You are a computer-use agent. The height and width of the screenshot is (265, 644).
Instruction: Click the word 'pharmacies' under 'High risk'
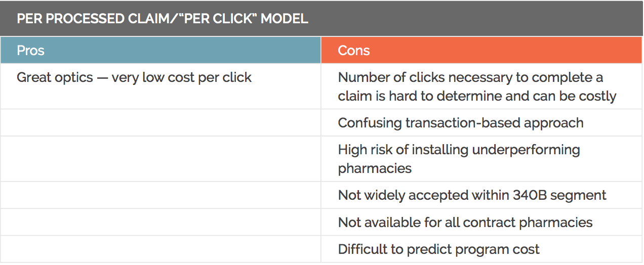[375, 168]
